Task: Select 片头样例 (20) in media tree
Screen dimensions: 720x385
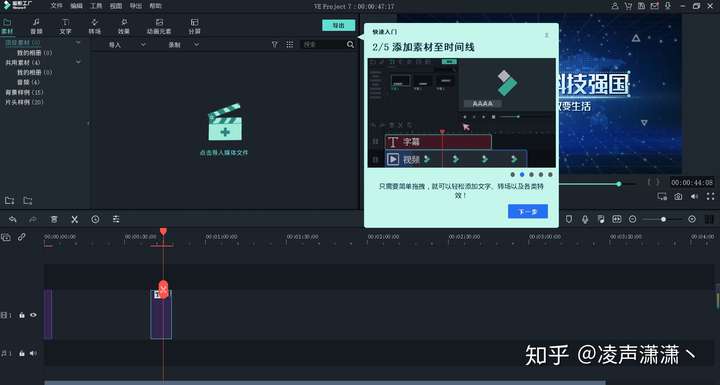Action: coord(24,102)
